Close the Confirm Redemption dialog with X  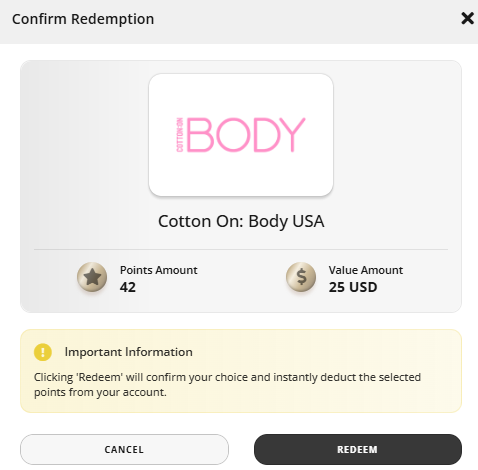click(x=467, y=18)
